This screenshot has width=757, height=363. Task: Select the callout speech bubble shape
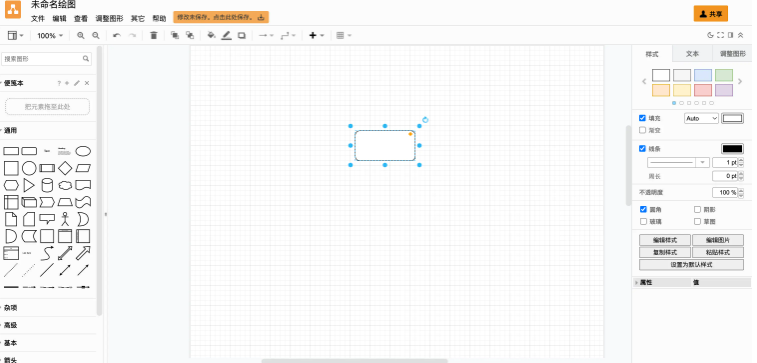point(47,219)
